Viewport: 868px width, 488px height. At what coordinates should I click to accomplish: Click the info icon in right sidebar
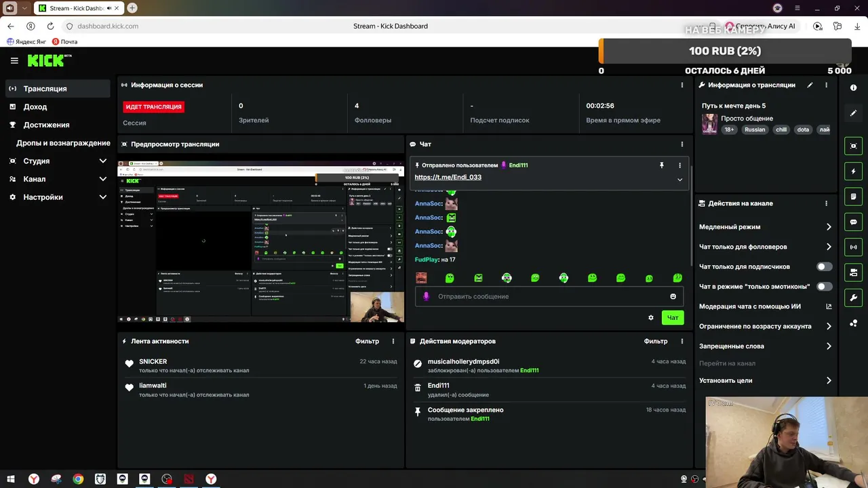(x=854, y=88)
